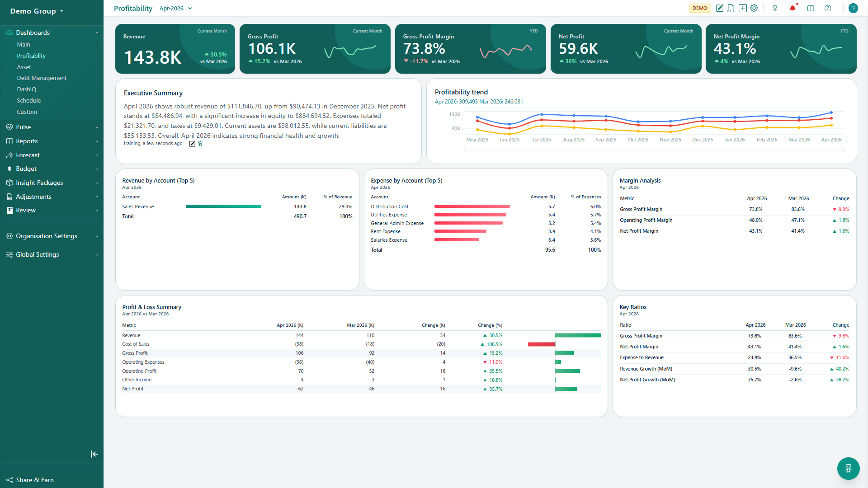Click the Operating Profit Margin row
The height and width of the screenshot is (488, 868).
click(734, 220)
